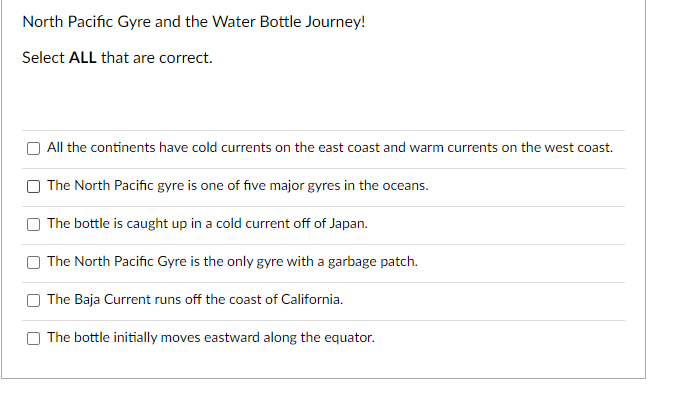Click the 'North Pacific gyre is one of five' label
The image size is (681, 394).
point(238,185)
